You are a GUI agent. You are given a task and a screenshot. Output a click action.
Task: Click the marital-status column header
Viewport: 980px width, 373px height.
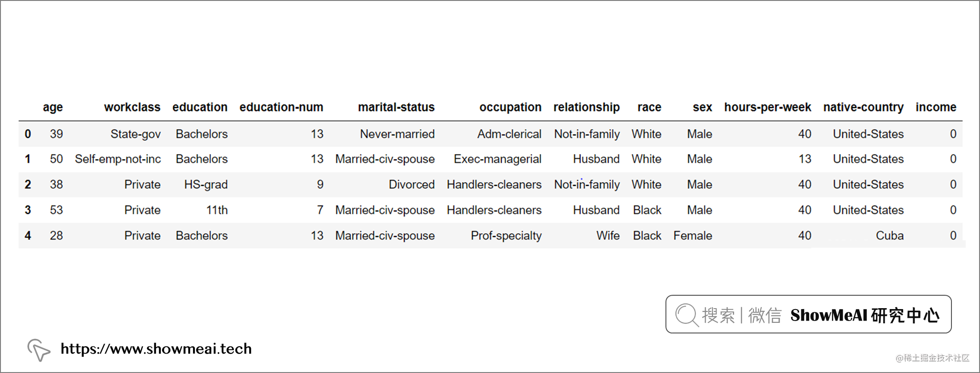397,107
